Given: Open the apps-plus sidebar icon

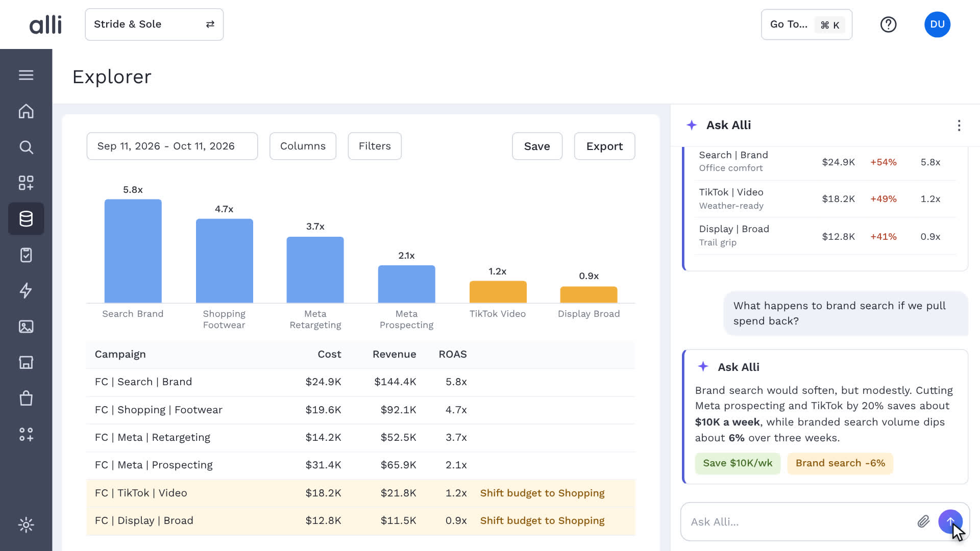Looking at the screenshot, I should 26,434.
